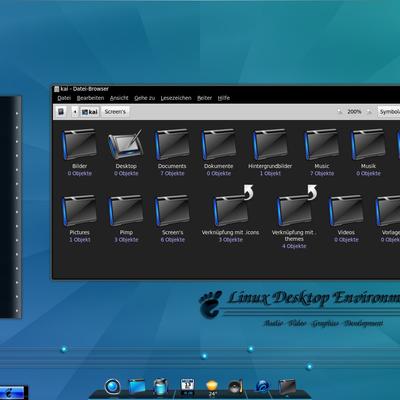
Task: Open the Desktop folder with tablet icon
Action: coord(126,145)
